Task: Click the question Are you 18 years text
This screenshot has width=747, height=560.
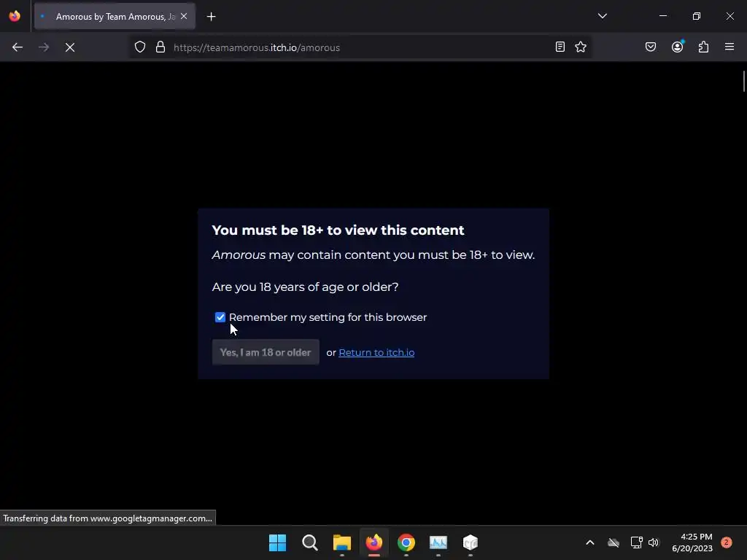Action: [305, 287]
